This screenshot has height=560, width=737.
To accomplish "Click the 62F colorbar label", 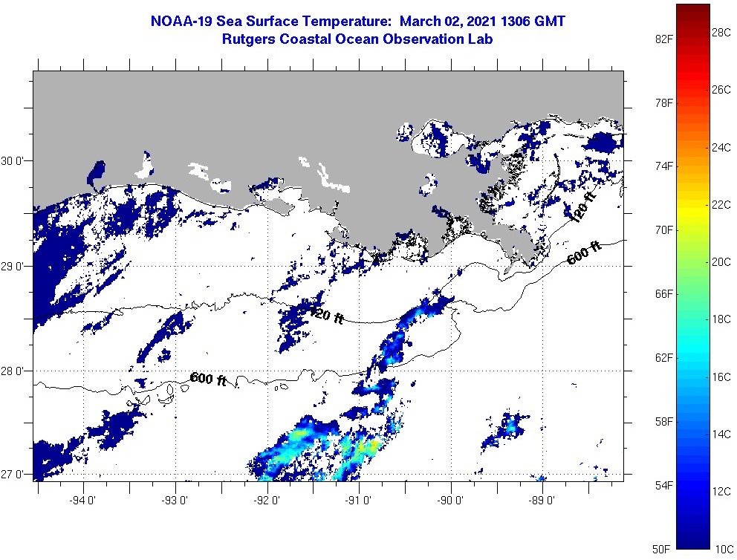I will point(663,358).
